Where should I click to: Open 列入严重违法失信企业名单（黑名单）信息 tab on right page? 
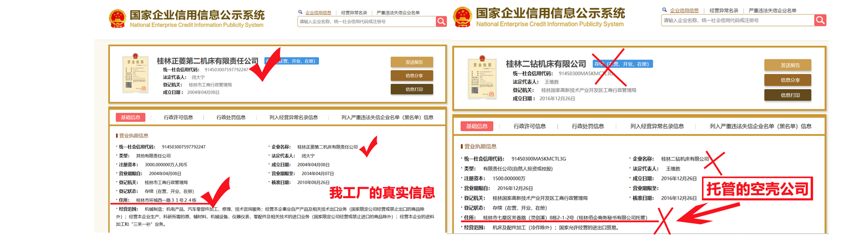coord(760,126)
